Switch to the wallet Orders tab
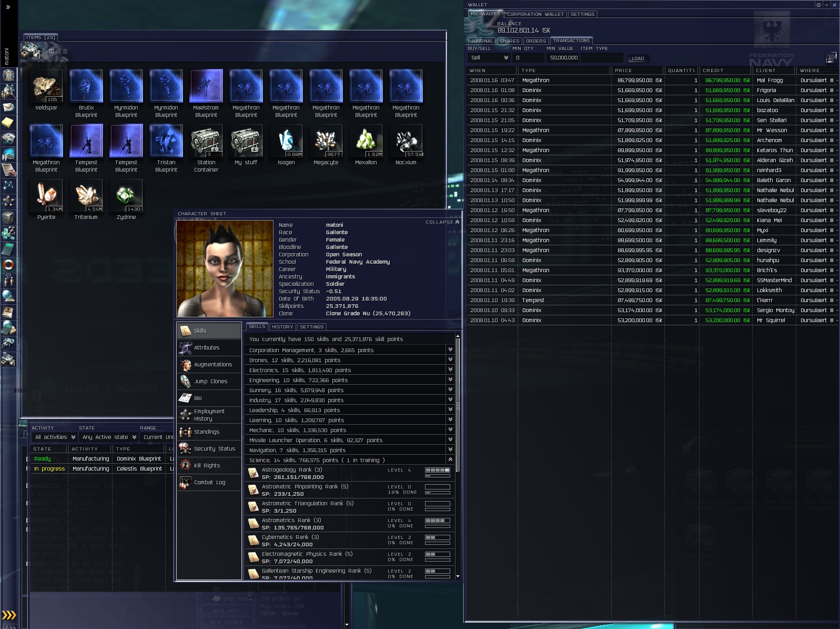The height and width of the screenshot is (629, 840). 536,41
